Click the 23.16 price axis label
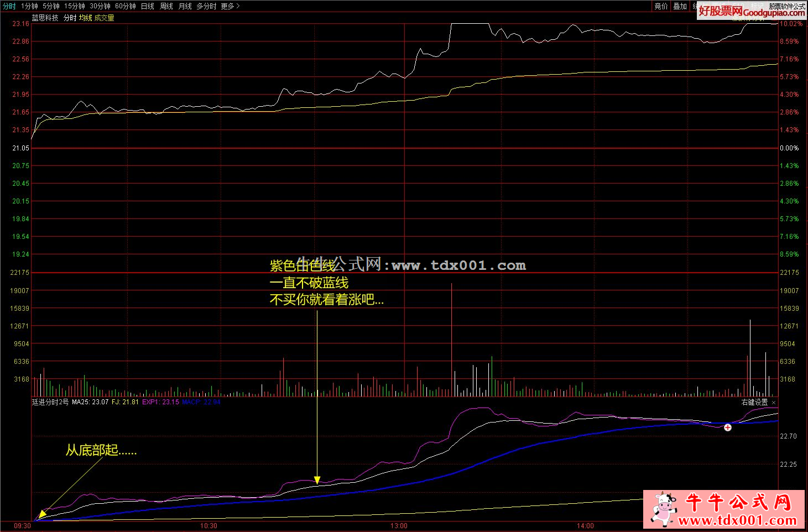 (x=21, y=24)
